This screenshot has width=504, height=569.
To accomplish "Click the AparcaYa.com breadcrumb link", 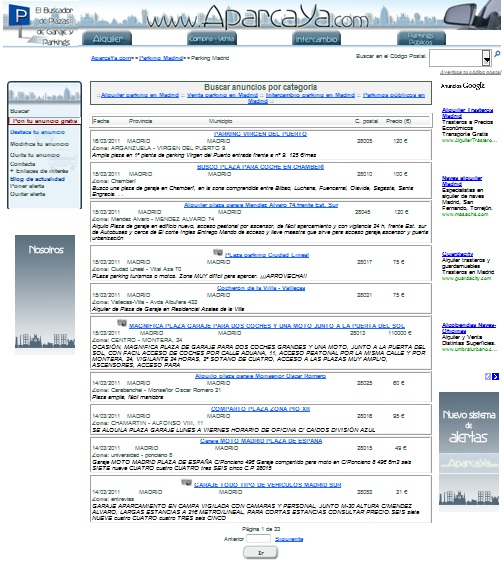I will point(111,58).
